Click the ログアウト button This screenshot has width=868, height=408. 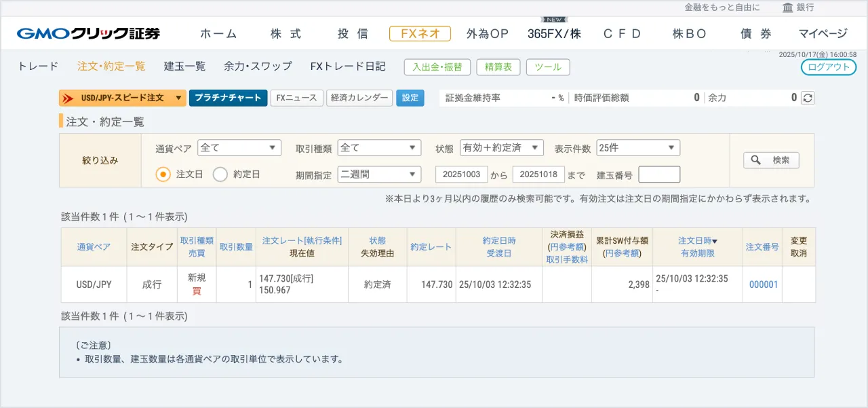828,67
